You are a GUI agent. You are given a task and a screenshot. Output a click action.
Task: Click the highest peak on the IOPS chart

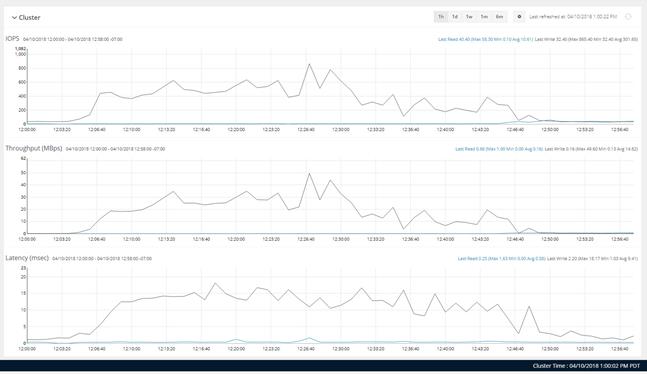tap(309, 64)
